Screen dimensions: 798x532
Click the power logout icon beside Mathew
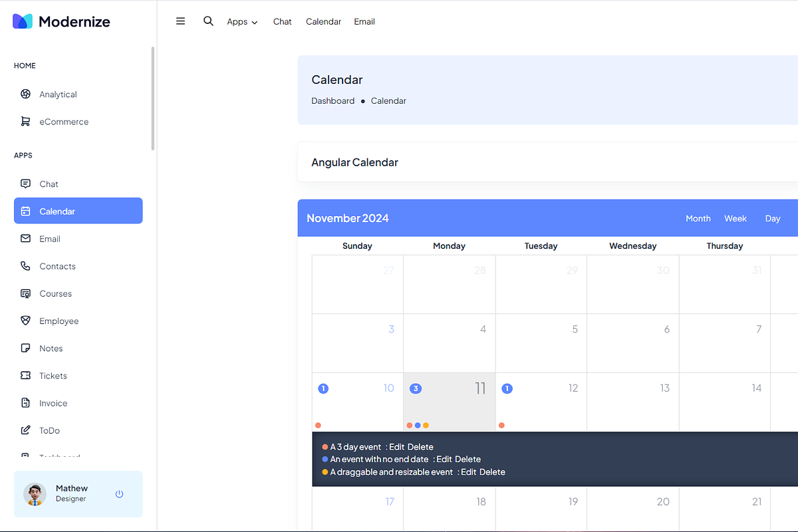pyautogui.click(x=120, y=493)
